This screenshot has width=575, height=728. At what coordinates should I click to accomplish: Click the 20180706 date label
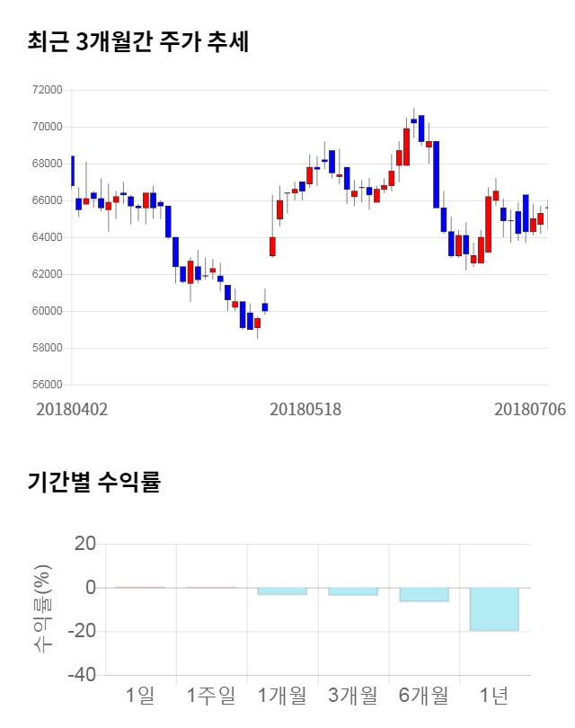click(x=530, y=409)
